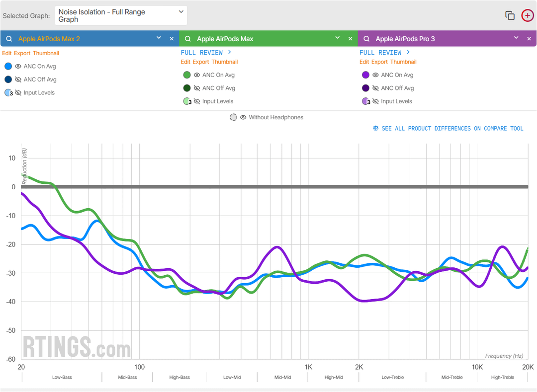Viewport: 537px width, 392px height.
Task: Open Full Review for Apple AirPods Max
Action: (x=206, y=52)
